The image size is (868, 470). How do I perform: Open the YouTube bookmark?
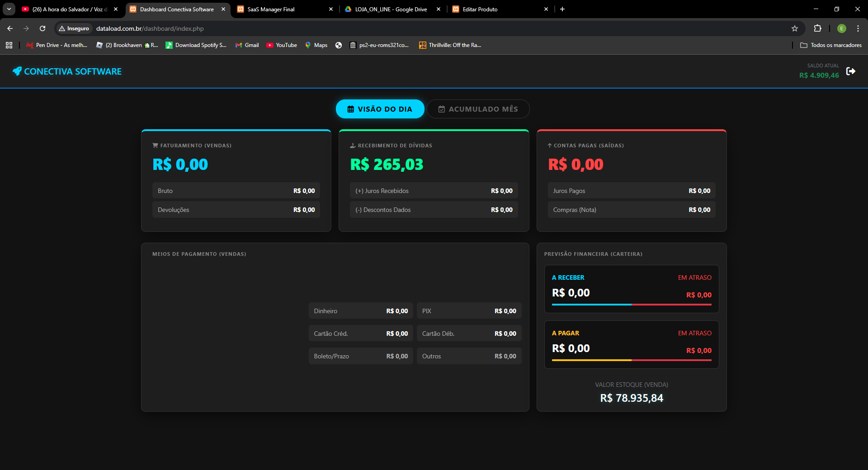coord(282,45)
